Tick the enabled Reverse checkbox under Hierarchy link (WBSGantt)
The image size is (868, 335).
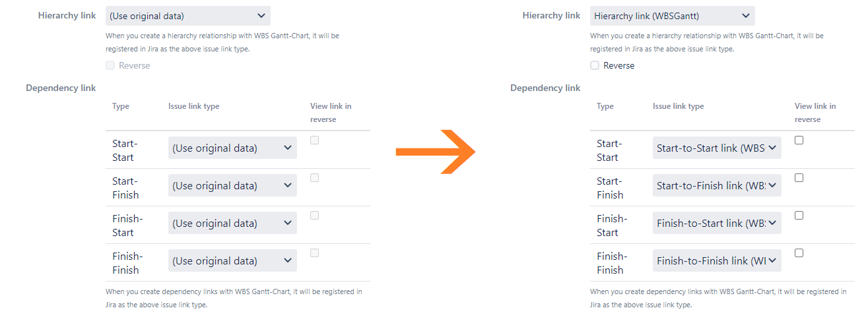coord(595,65)
